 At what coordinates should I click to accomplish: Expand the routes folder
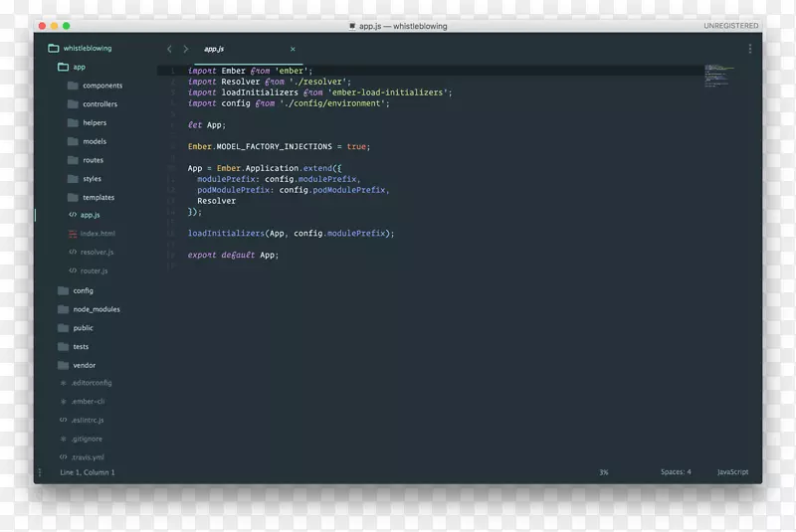(86, 160)
